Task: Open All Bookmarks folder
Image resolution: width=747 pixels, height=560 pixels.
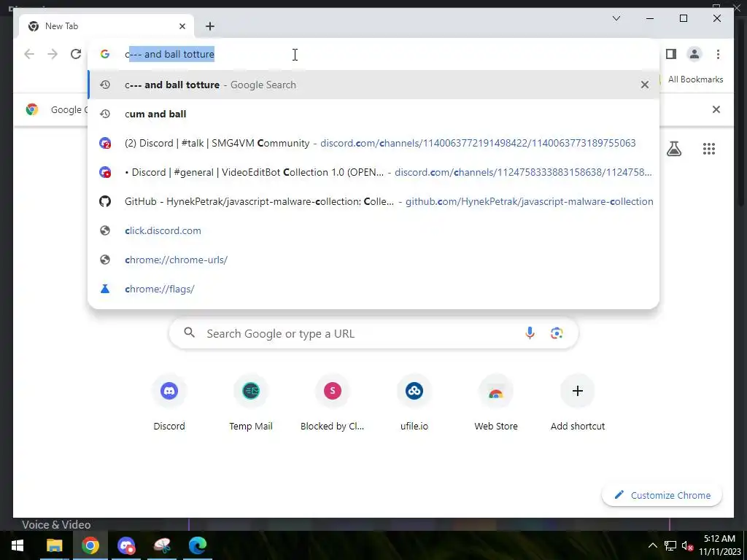Action: [695, 79]
